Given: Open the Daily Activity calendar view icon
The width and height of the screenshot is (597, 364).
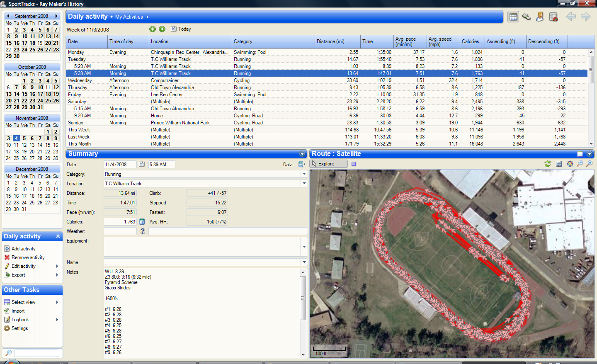Looking at the screenshot, I should [x=513, y=17].
